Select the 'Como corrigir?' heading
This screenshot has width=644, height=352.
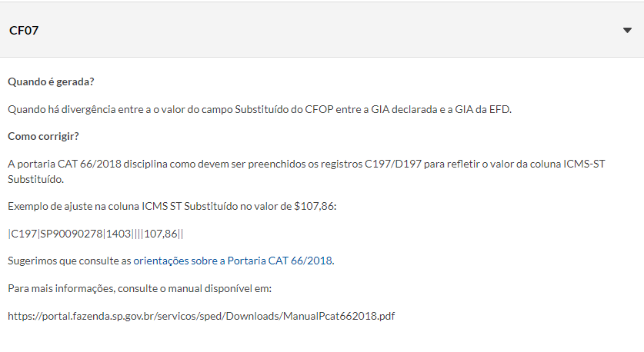[43, 136]
